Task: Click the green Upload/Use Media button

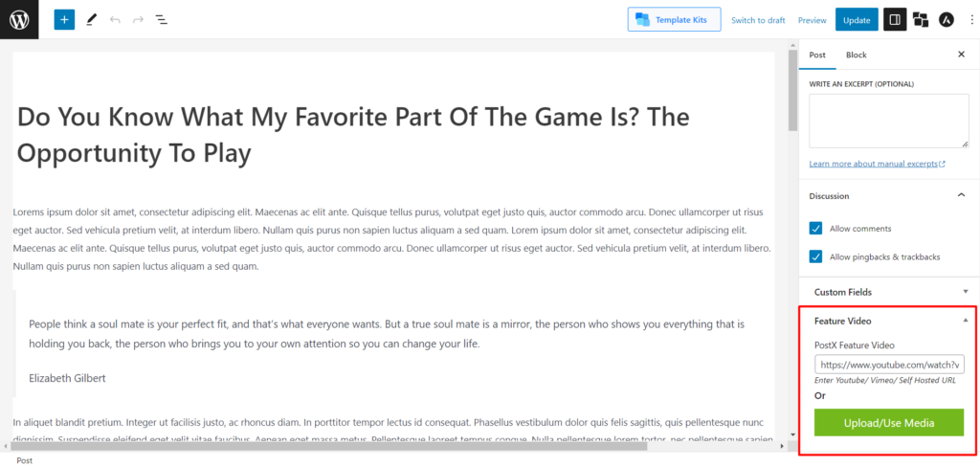Action: [889, 423]
